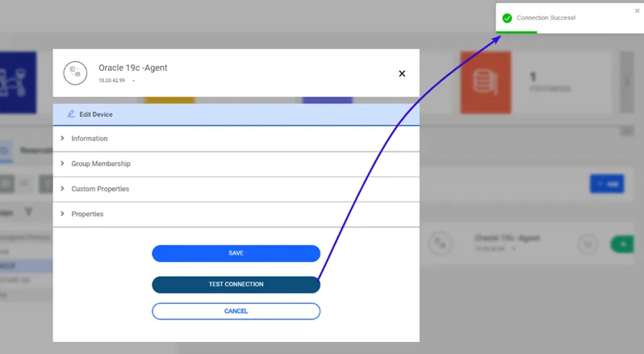Viewport: 644px width, 354px height.
Task: Click the Custom Properties label
Action: click(x=100, y=189)
